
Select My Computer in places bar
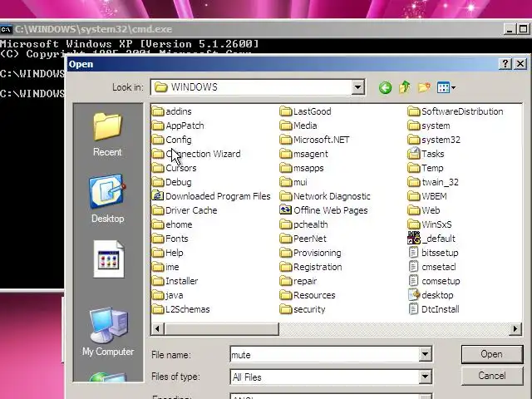[x=108, y=332]
